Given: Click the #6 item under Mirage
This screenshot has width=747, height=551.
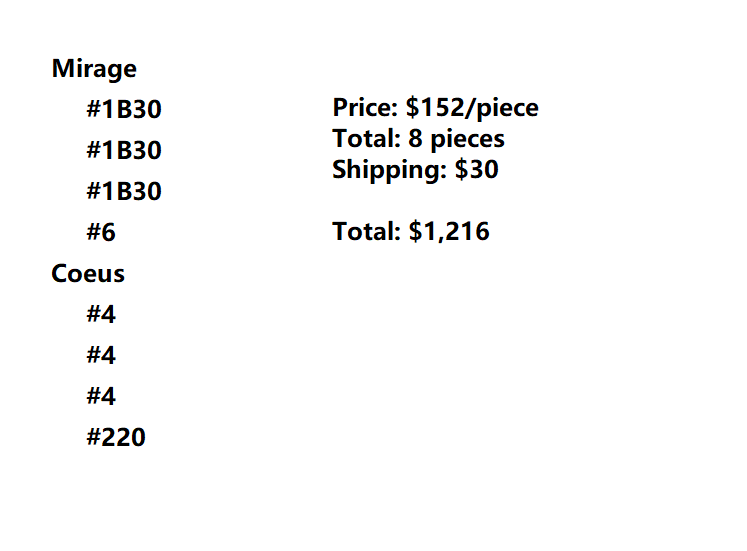Looking at the screenshot, I should click(101, 233).
